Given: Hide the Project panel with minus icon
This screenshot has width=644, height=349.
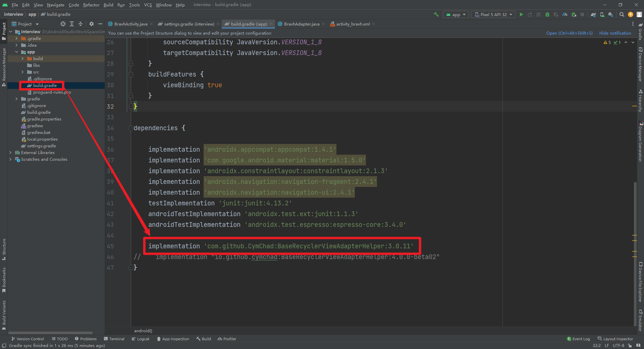Looking at the screenshot, I should pyautogui.click(x=100, y=24).
